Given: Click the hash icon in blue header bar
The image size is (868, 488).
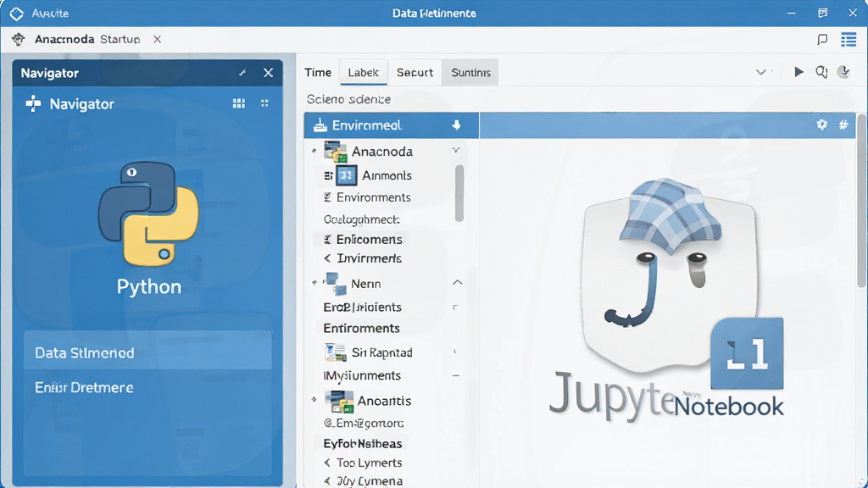Looking at the screenshot, I should (843, 125).
